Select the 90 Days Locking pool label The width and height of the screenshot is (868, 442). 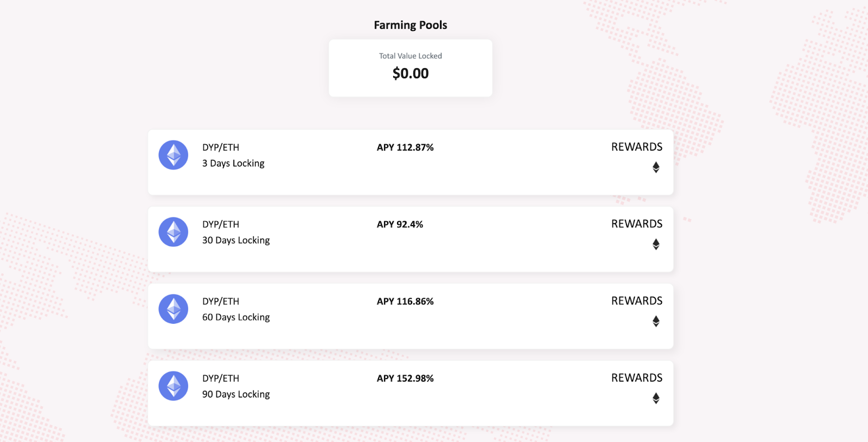pyautogui.click(x=236, y=394)
